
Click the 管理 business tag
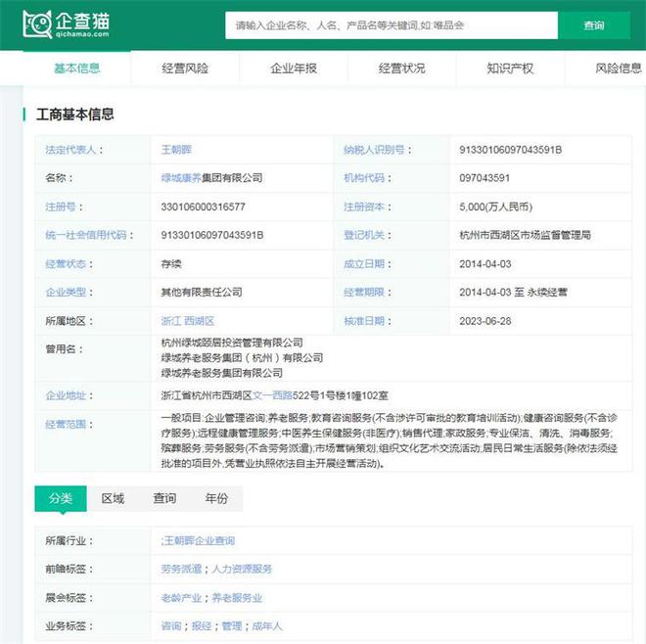[232, 626]
